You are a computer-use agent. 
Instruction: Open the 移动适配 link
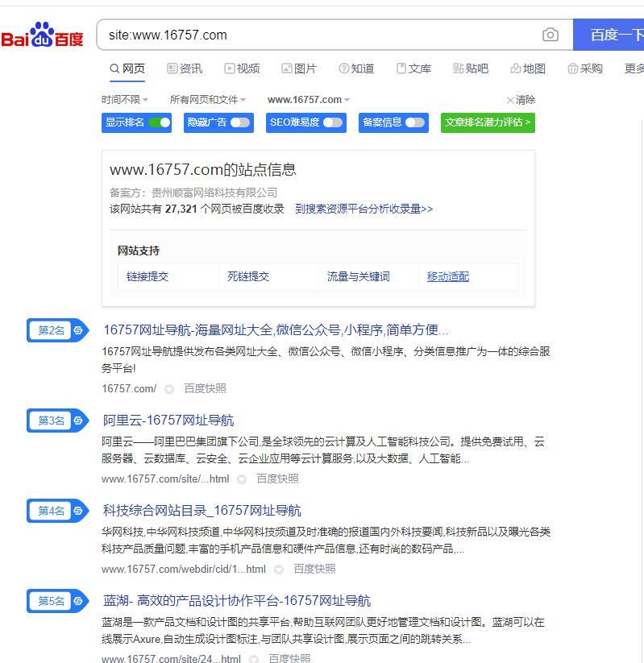447,276
